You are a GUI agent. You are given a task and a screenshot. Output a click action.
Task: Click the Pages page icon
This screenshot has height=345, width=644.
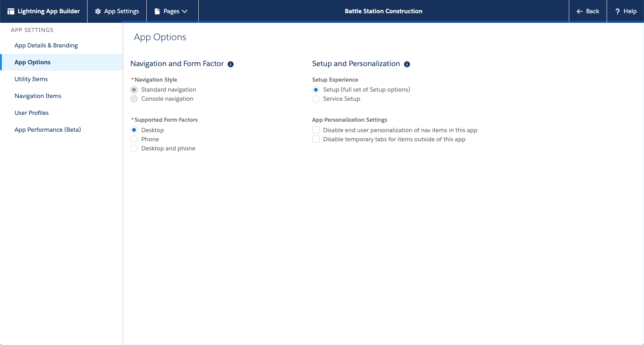[x=157, y=11]
